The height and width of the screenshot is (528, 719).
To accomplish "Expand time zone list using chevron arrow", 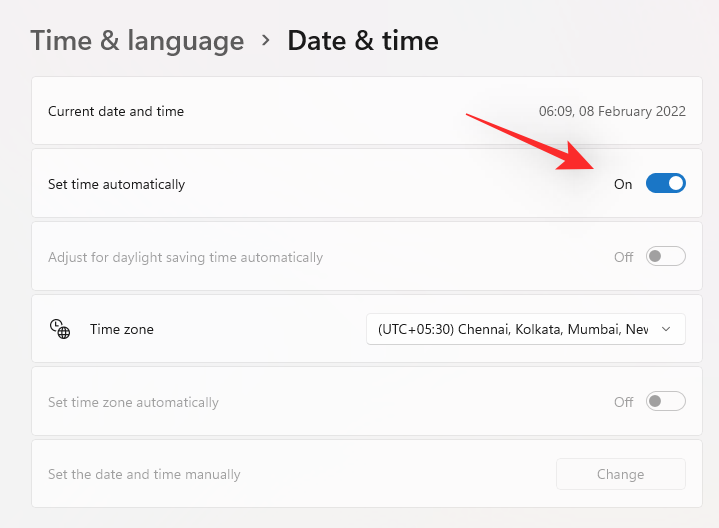I will pos(666,329).
